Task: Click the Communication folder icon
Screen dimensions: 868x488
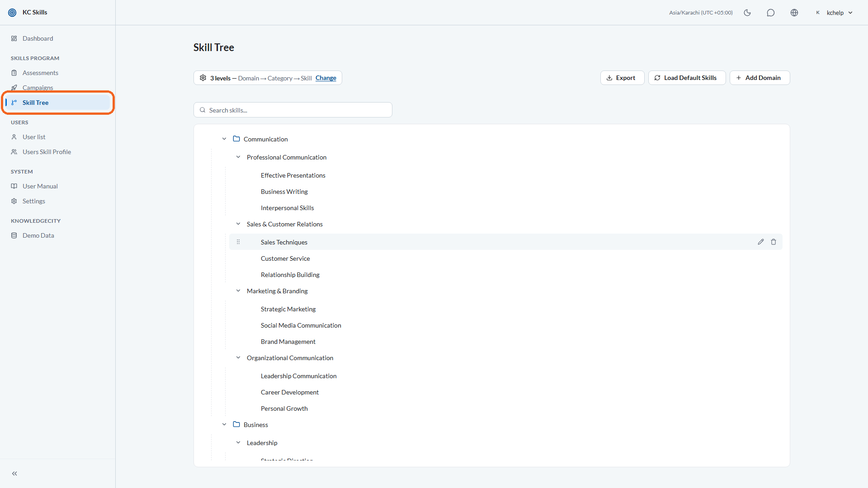Action: pyautogui.click(x=236, y=139)
